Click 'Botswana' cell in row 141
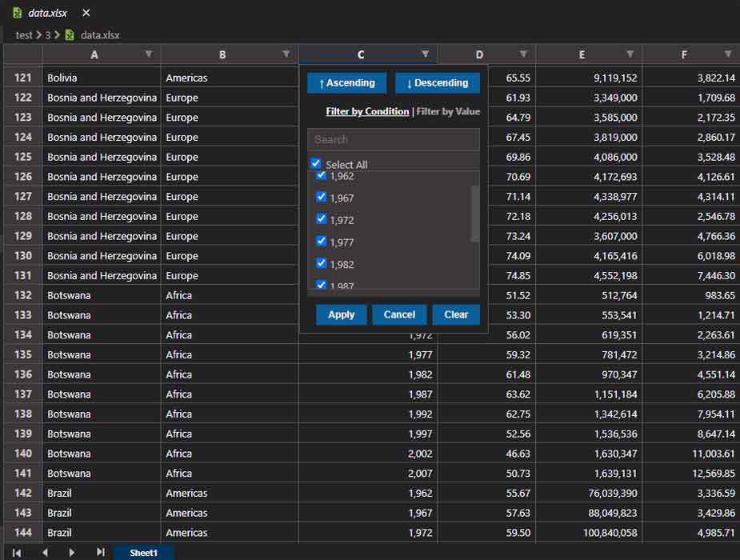Viewport: 740px width, 560px height. [x=102, y=473]
